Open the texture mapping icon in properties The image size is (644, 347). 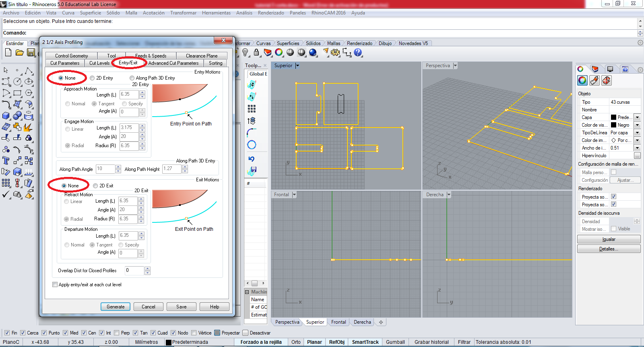coord(607,80)
